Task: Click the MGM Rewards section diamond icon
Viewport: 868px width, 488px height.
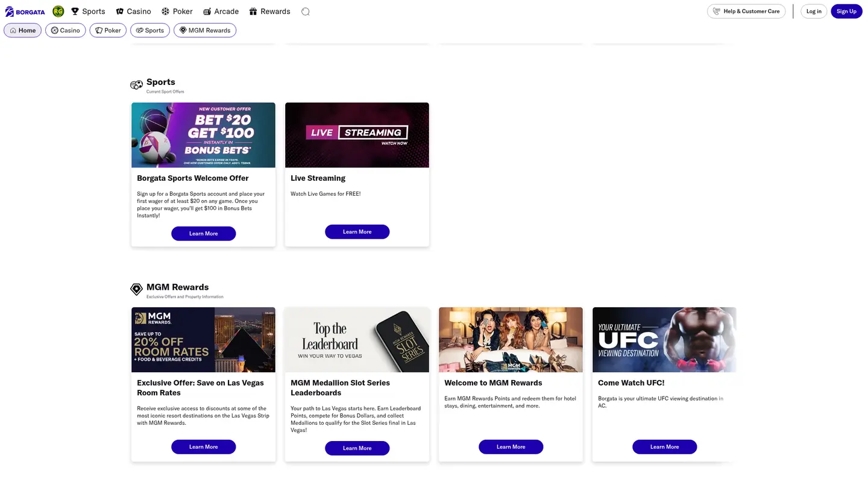Action: [x=137, y=290]
